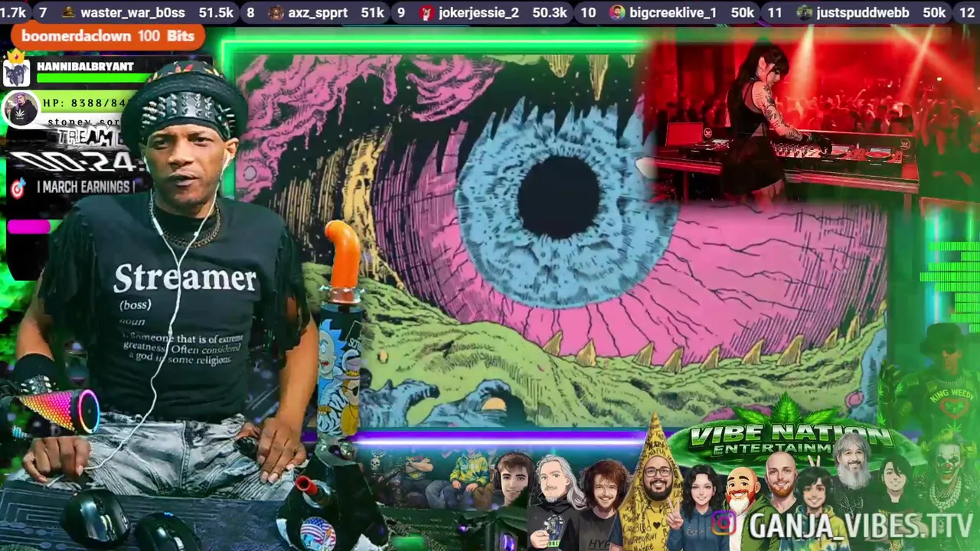The image size is (980, 551).
Task: Click the rank 10 badge in ticker
Action: [588, 12]
